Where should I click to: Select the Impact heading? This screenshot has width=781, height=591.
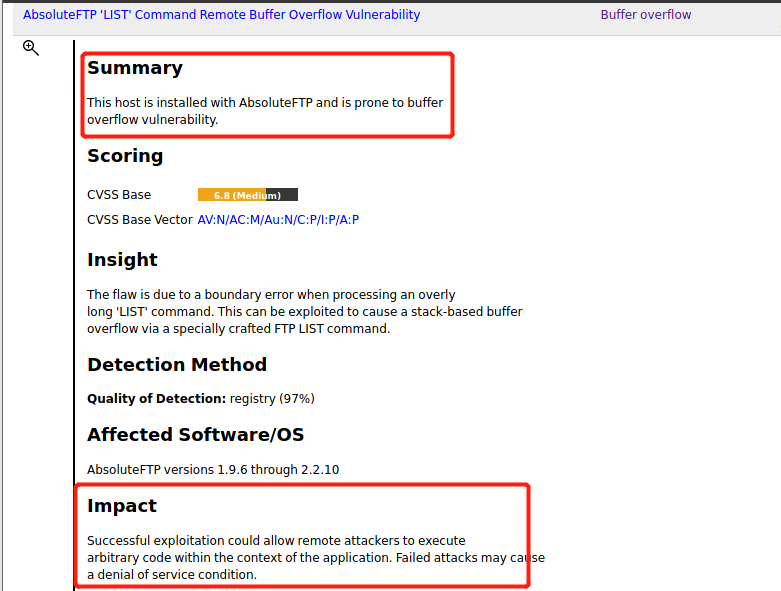pyautogui.click(x=122, y=506)
